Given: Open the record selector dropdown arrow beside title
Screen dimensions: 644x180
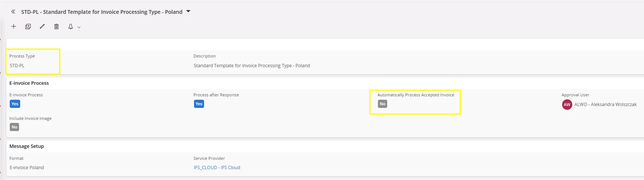Looking at the screenshot, I should click(x=188, y=12).
